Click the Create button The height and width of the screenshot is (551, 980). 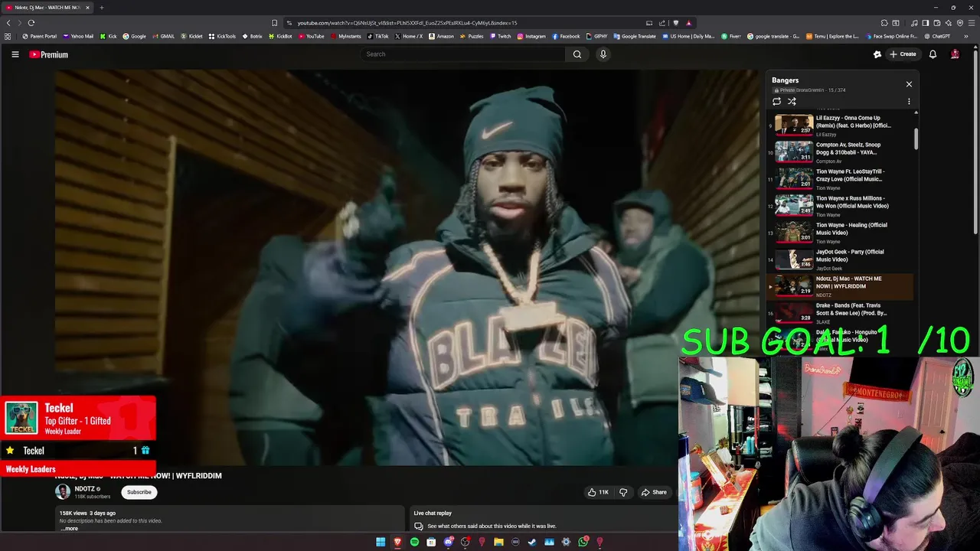tap(903, 54)
